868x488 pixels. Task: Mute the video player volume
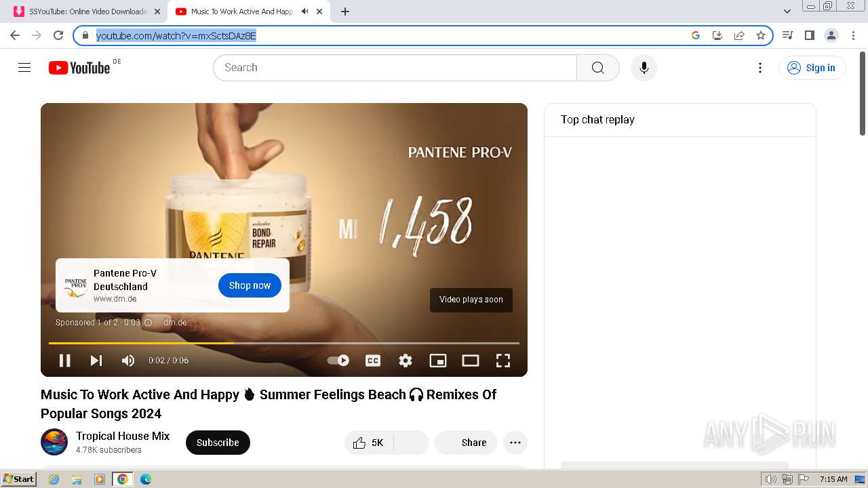click(128, 361)
